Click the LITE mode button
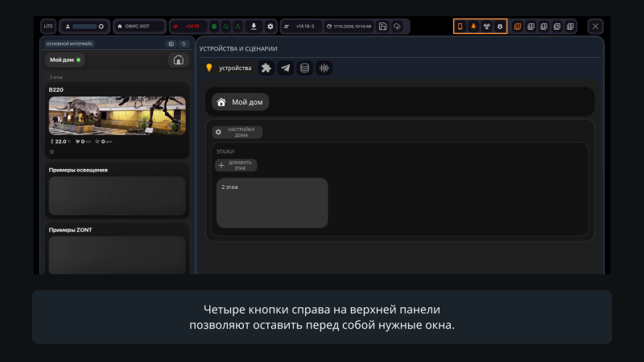The width and height of the screenshot is (644, 362). (x=48, y=27)
